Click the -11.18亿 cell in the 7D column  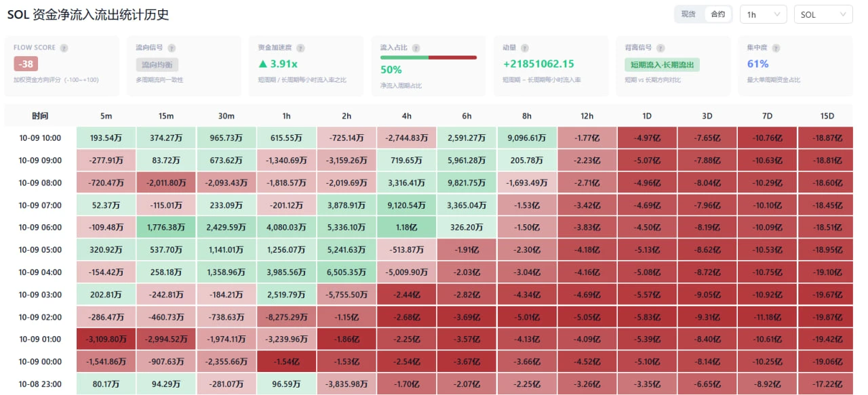click(768, 317)
